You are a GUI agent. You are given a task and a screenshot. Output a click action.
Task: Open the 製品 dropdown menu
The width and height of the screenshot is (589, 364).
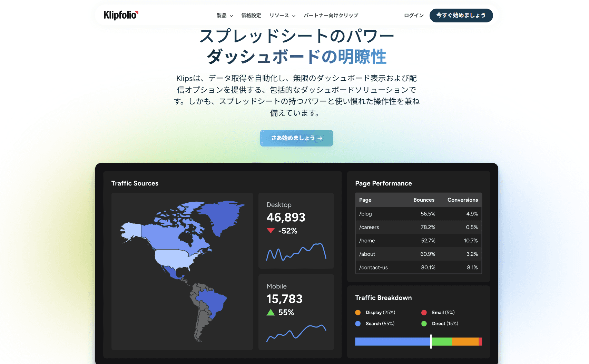click(x=225, y=16)
